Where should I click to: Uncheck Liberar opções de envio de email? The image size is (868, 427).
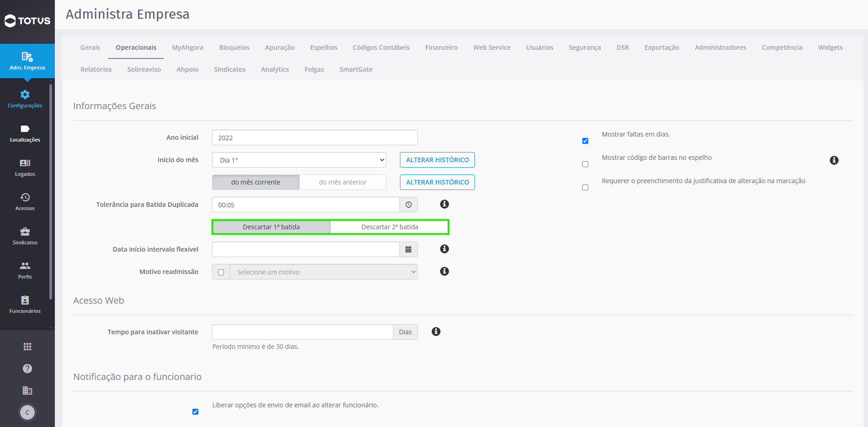pos(196,411)
